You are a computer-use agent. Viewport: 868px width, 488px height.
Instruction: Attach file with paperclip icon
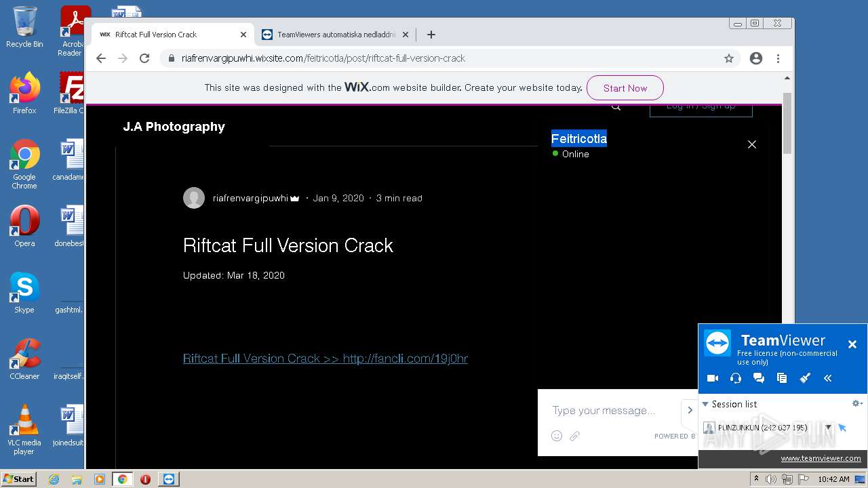[x=574, y=436]
